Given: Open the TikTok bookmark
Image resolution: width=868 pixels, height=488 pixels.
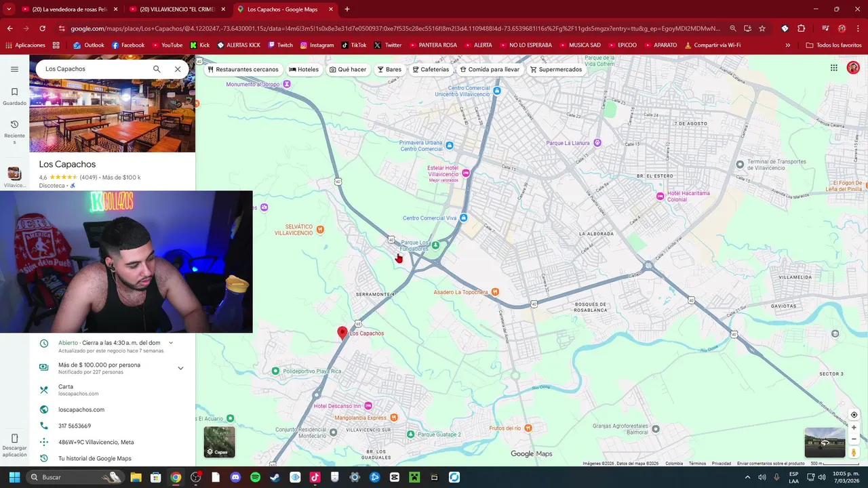Looking at the screenshot, I should tap(354, 45).
